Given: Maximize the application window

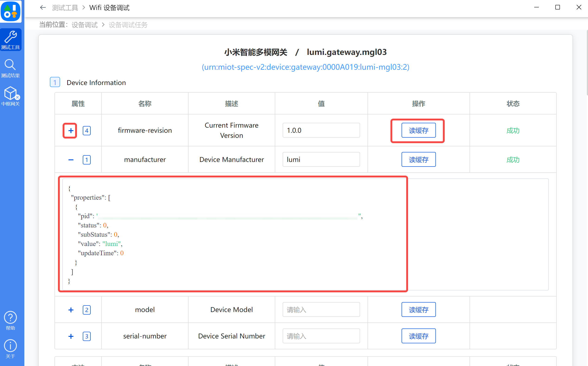Looking at the screenshot, I should 557,7.
